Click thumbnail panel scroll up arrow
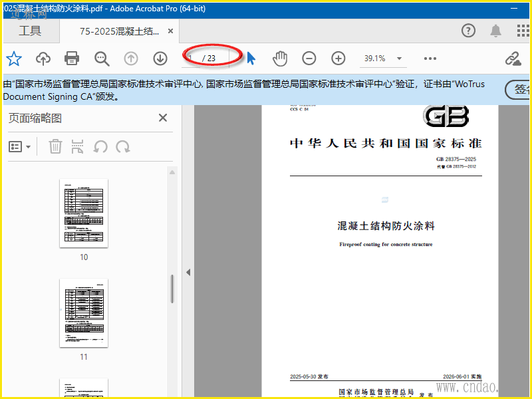 (x=172, y=172)
